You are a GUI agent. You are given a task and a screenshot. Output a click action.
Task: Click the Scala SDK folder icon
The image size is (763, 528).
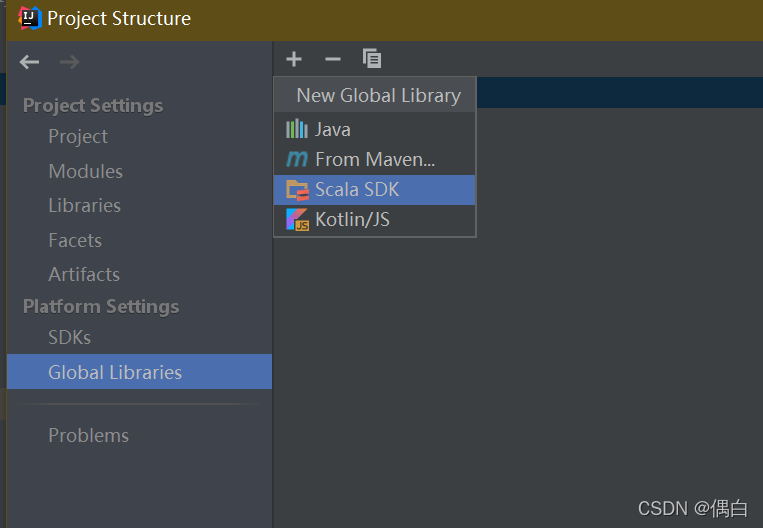[x=297, y=190]
